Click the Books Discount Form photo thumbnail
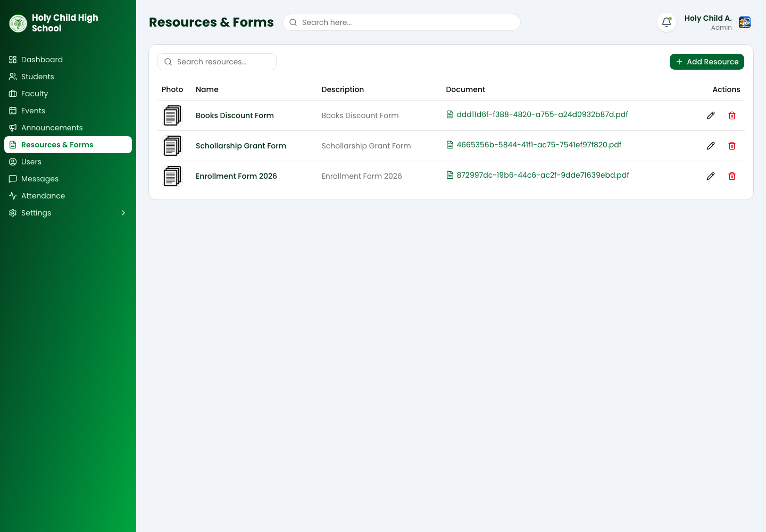Screen dimensions: 766x532 click(172, 115)
